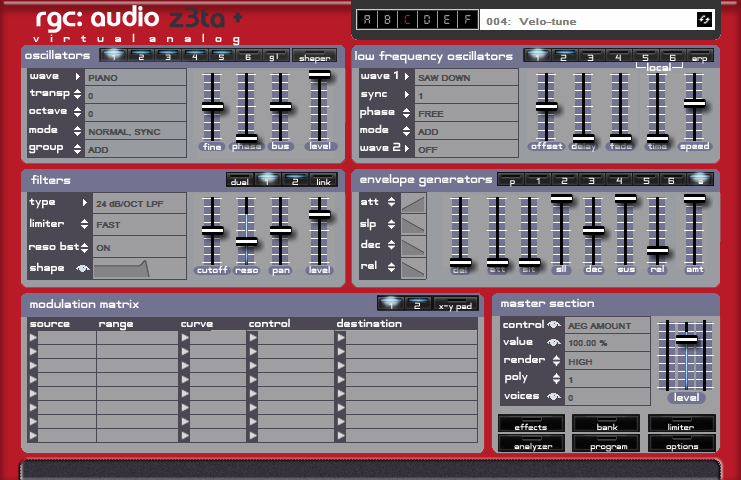
Task: Open the first row source arrow in modulation matrix
Action: [33, 338]
